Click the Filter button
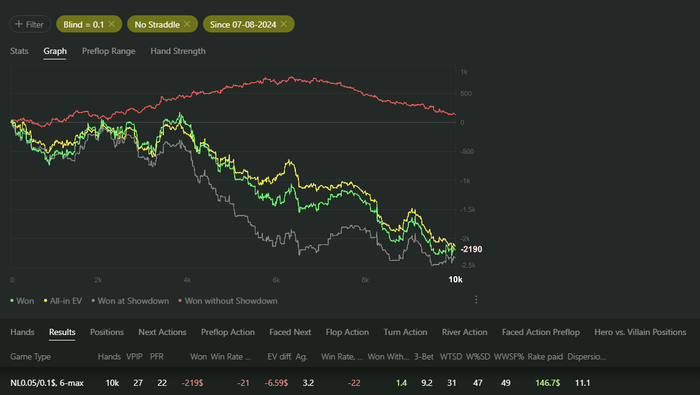The width and height of the screenshot is (700, 395). pos(30,24)
